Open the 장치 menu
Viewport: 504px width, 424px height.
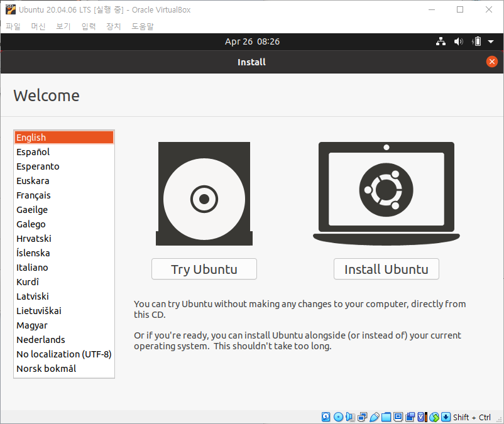(x=114, y=26)
